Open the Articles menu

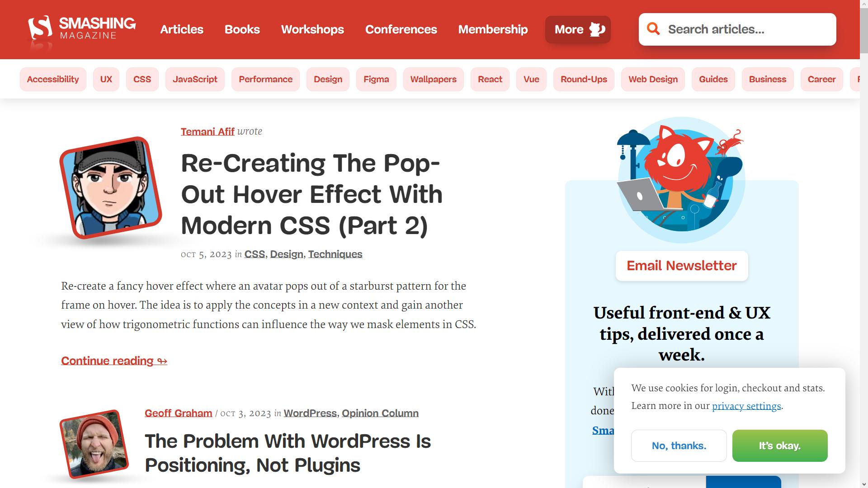click(x=182, y=29)
